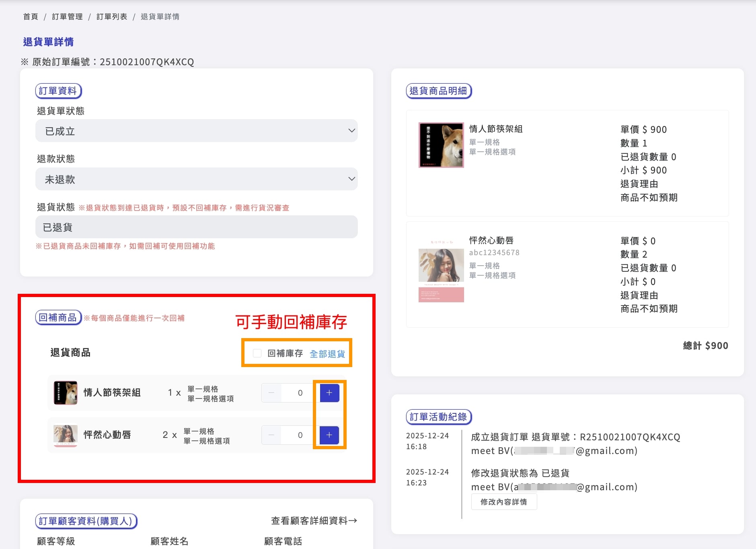Click the small 情人節筷架組 thumbnail in 回補商品

(x=66, y=393)
